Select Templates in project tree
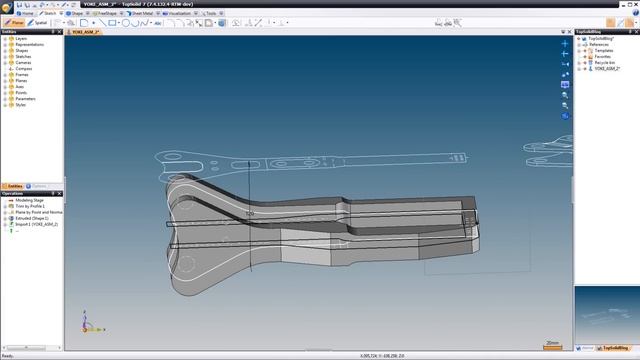Screen dimensions: 640x360 (x=603, y=51)
